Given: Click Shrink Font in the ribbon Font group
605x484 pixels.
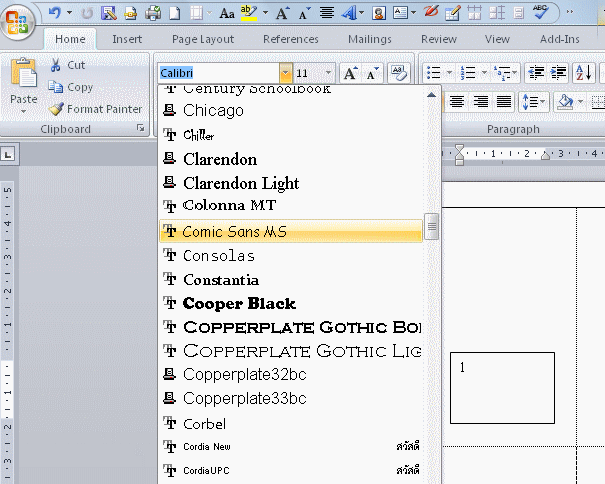Looking at the screenshot, I should click(x=372, y=73).
